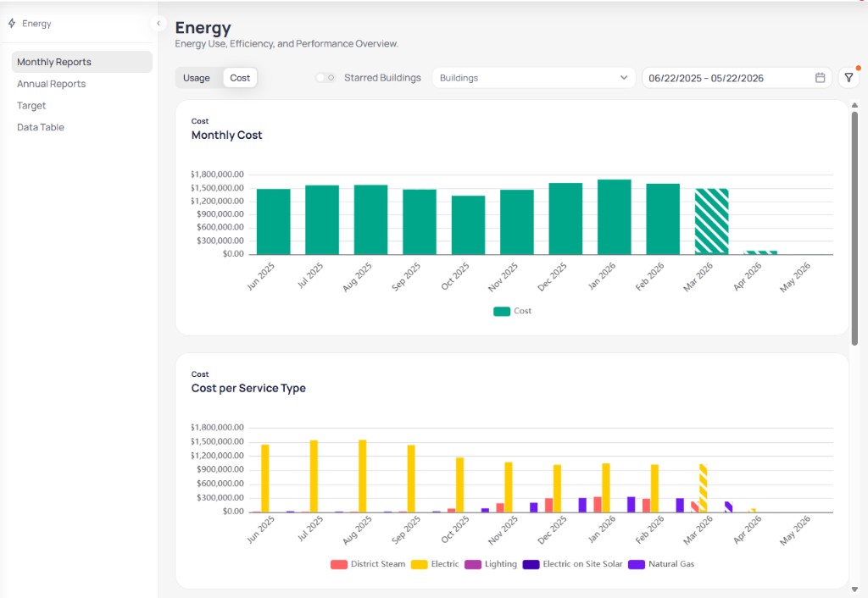Click the Energy lightning bolt icon
868x598 pixels.
click(12, 23)
